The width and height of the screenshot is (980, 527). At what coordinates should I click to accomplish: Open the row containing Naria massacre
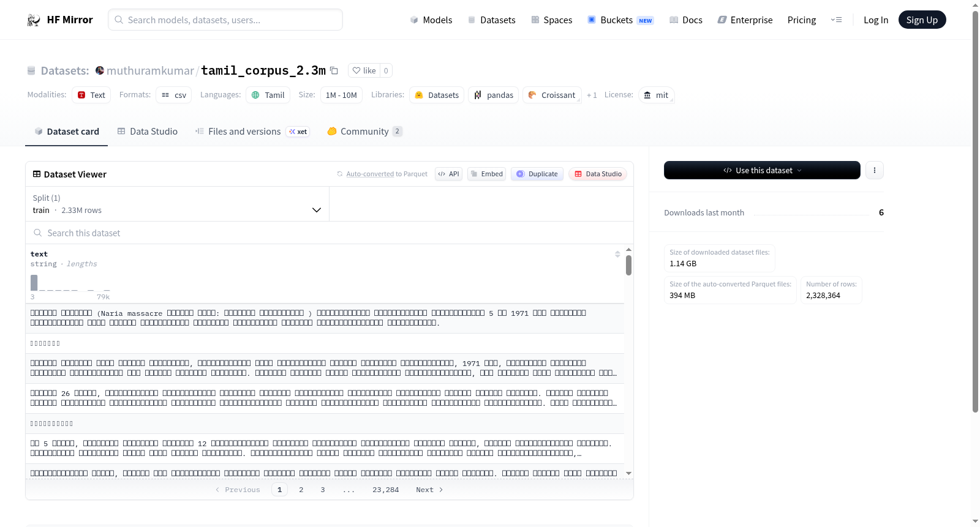(325, 318)
